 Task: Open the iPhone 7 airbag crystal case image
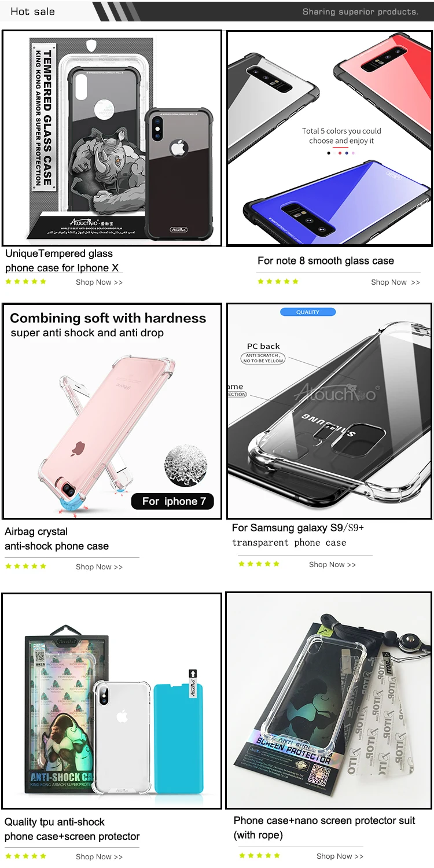click(112, 411)
